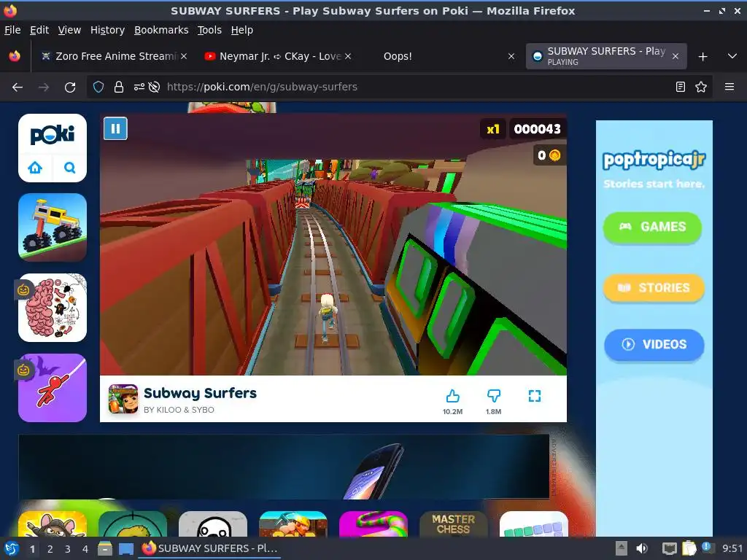
Task: Open a new tab with plus button
Action: (x=703, y=57)
